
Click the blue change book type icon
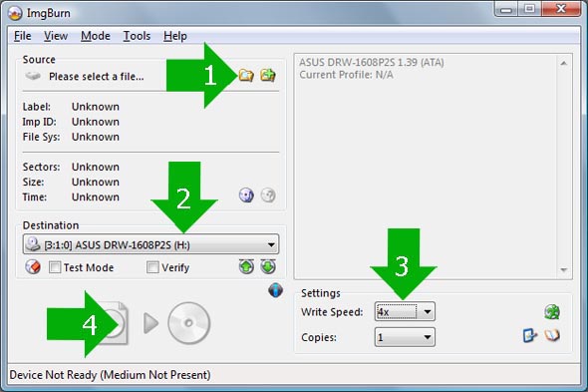pos(530,335)
